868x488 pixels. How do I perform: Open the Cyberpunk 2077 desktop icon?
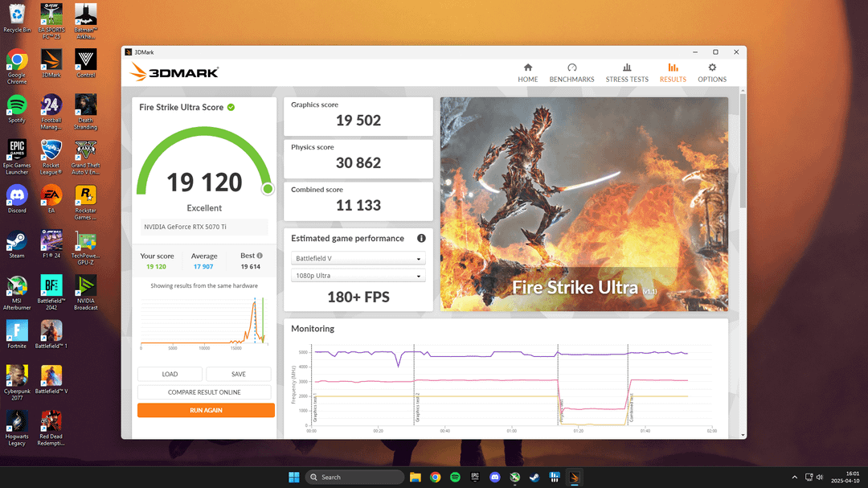(x=17, y=383)
